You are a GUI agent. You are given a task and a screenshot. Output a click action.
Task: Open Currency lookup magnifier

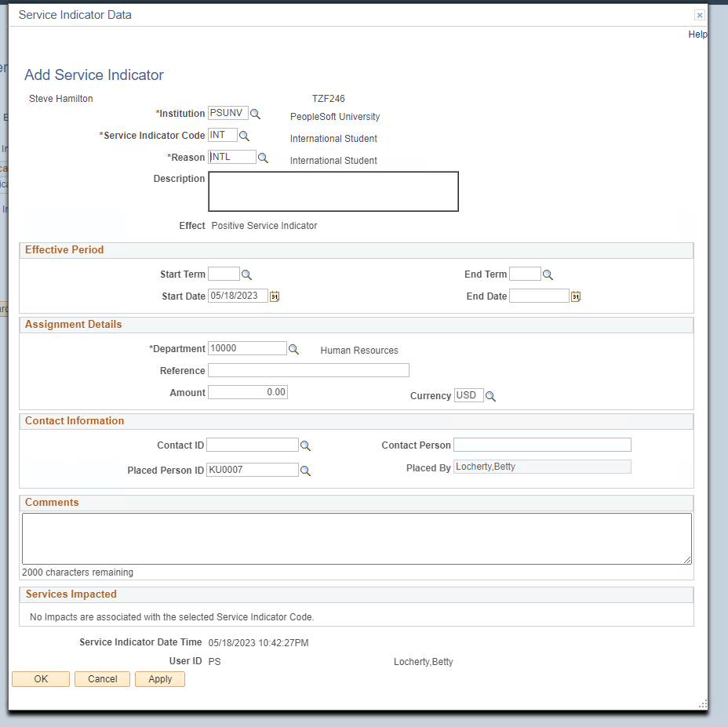490,396
